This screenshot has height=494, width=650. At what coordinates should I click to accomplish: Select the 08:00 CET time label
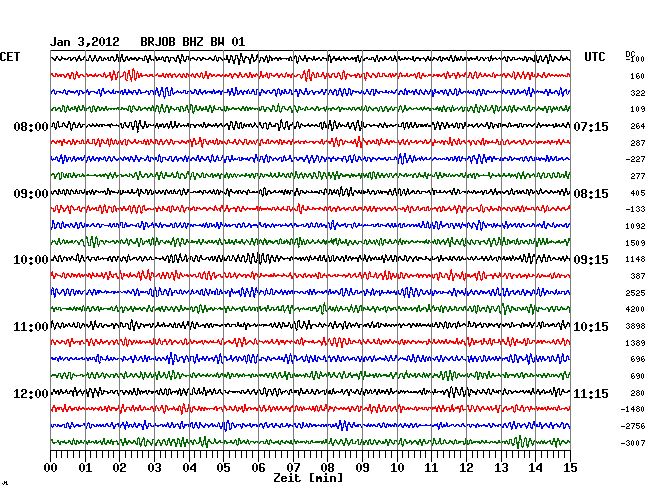point(31,127)
